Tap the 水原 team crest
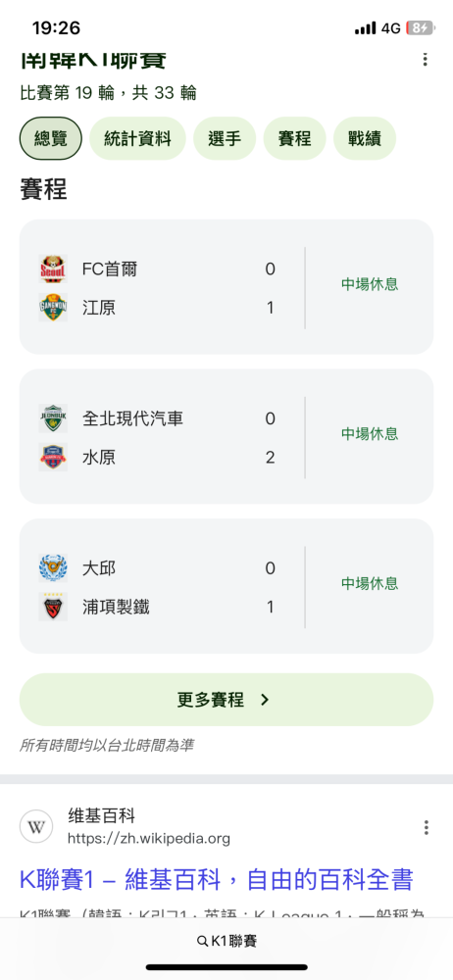Viewport: 453px width, 980px height. click(x=53, y=457)
